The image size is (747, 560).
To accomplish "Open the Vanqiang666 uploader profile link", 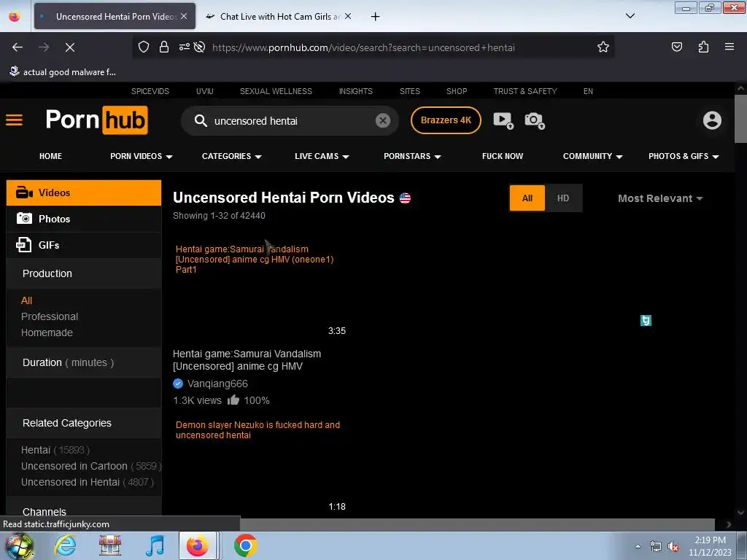I will pos(217,384).
